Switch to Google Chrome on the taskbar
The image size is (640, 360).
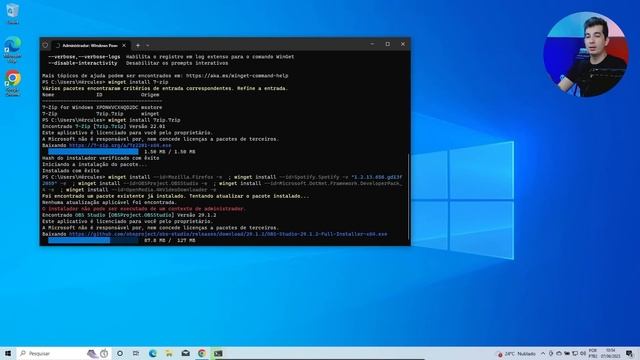202,353
